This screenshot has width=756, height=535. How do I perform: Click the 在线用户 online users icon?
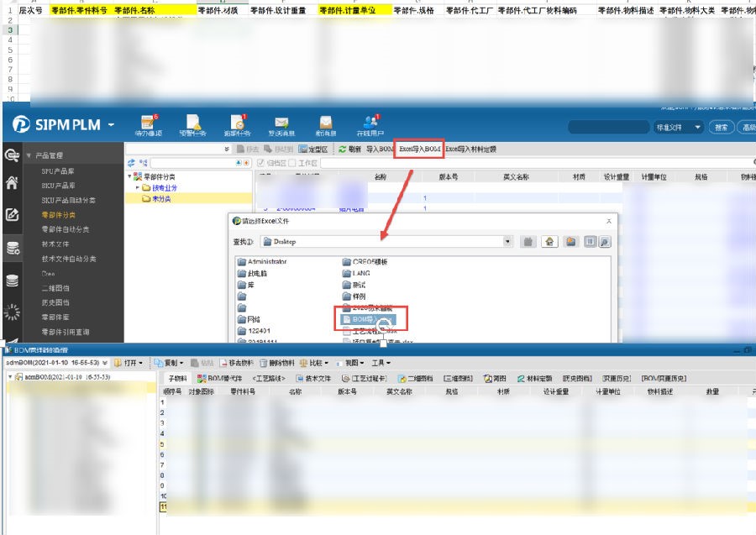tap(370, 125)
